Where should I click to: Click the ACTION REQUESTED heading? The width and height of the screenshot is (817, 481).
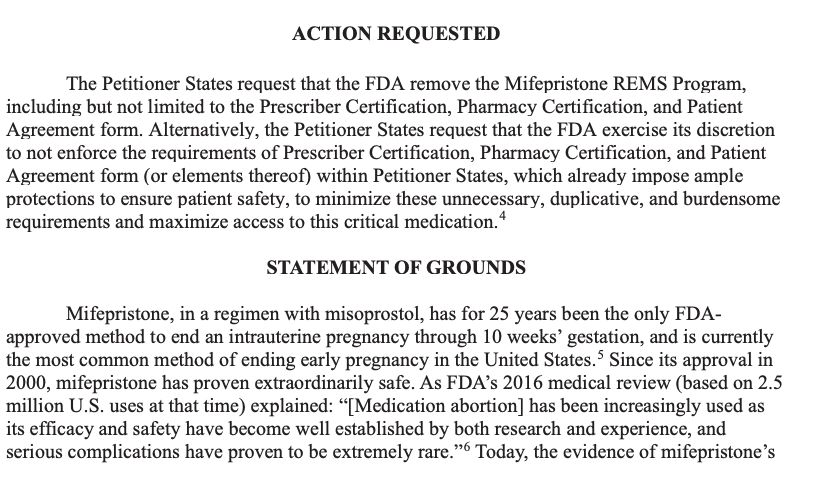coord(396,35)
